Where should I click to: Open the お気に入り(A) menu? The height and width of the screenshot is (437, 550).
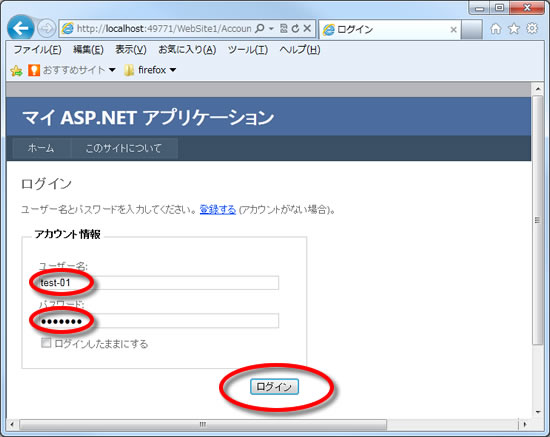187,50
